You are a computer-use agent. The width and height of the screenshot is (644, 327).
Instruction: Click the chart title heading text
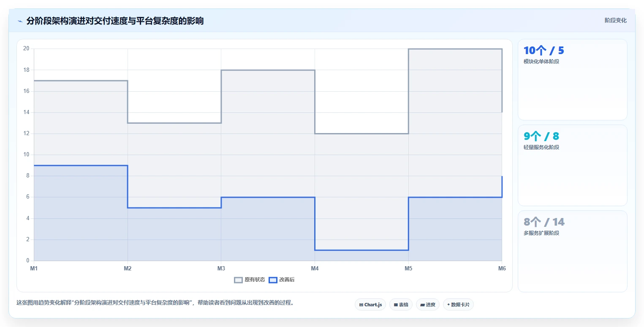[x=115, y=21]
